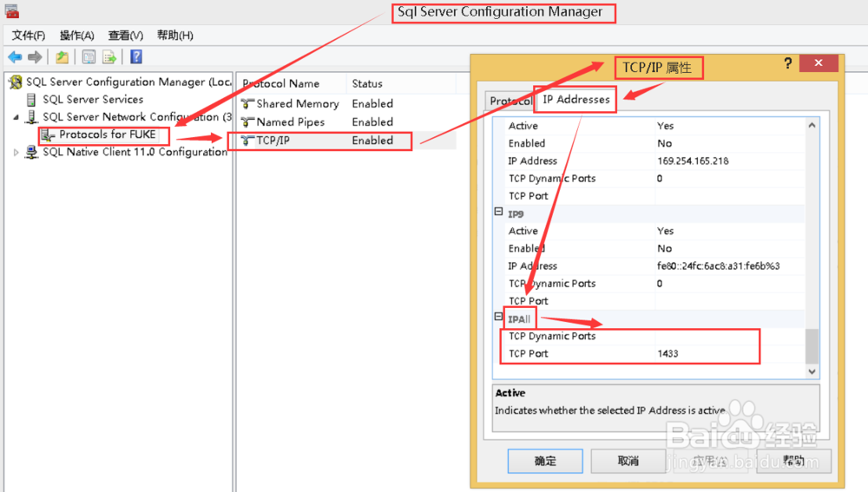Image resolution: width=868 pixels, height=492 pixels.
Task: Click the question mark help icon in dialog
Action: pos(788,63)
